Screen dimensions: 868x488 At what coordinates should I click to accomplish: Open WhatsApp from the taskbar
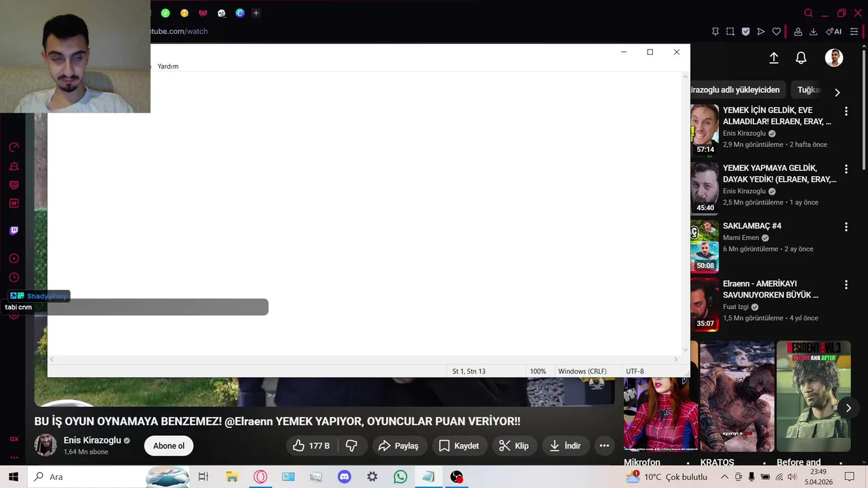(400, 476)
